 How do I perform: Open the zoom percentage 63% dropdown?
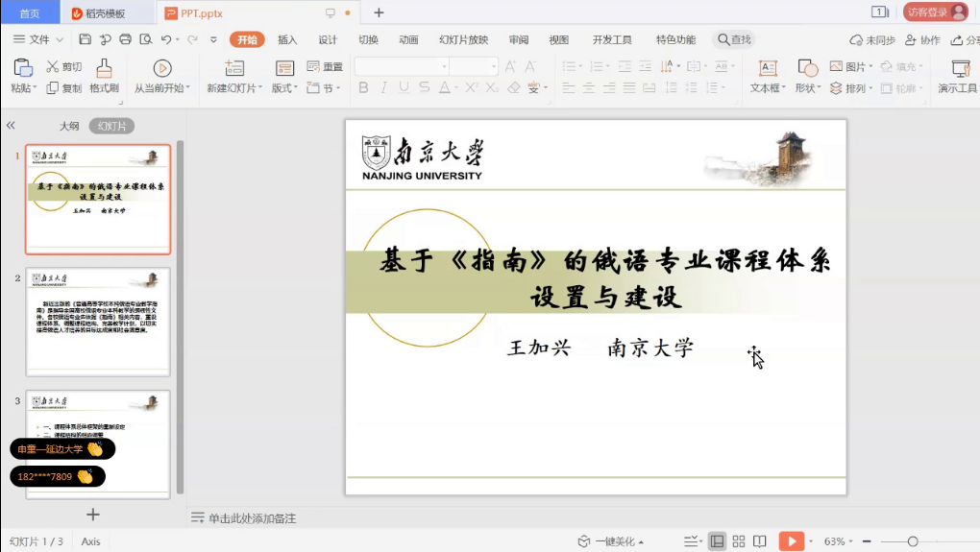(x=838, y=541)
